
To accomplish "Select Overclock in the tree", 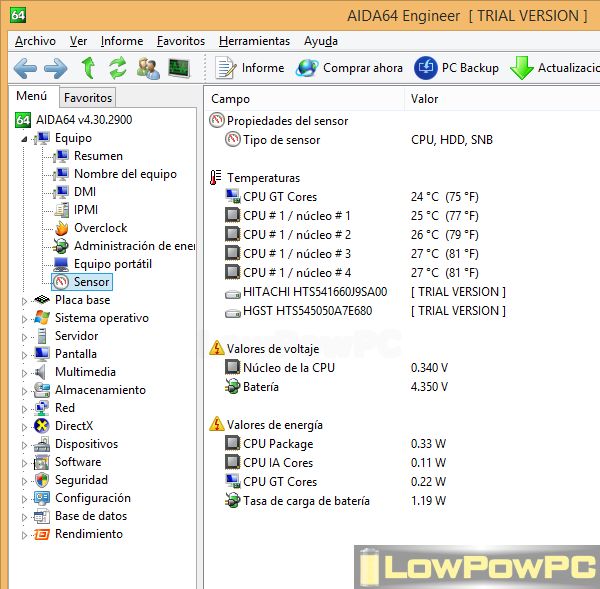I will tap(100, 228).
